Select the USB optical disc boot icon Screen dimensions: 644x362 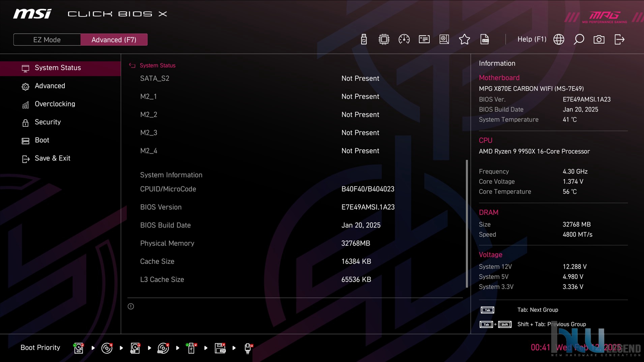pyautogui.click(x=164, y=348)
